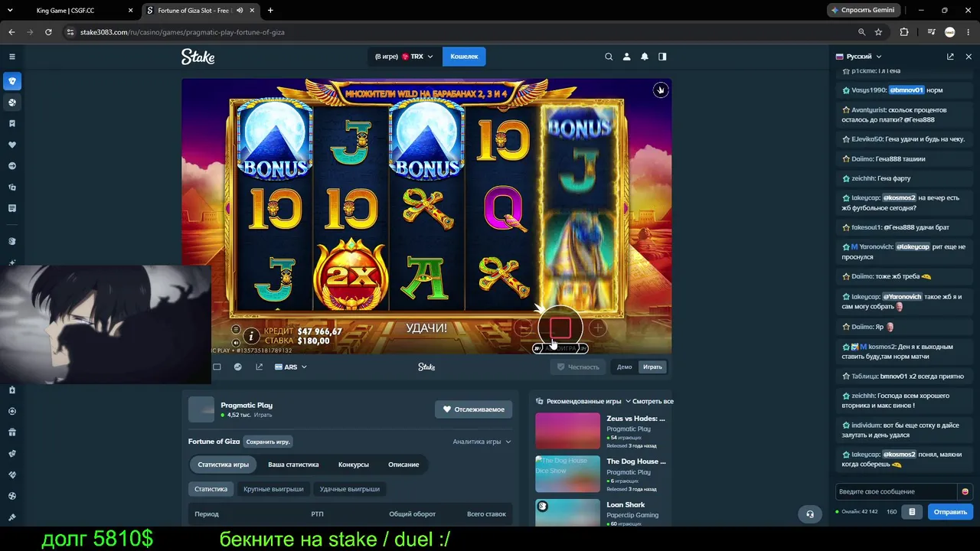Mute the slot game sound icon
This screenshot has height=551, width=980.
coord(236,343)
